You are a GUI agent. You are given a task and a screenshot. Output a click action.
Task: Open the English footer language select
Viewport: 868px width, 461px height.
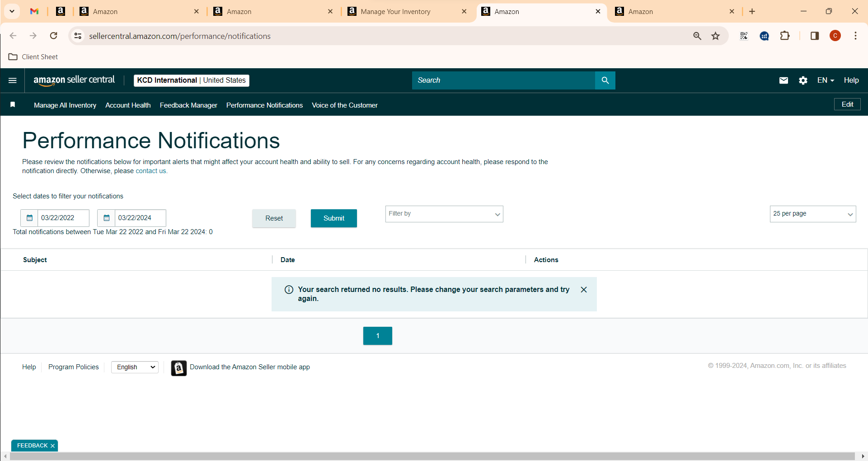point(135,367)
